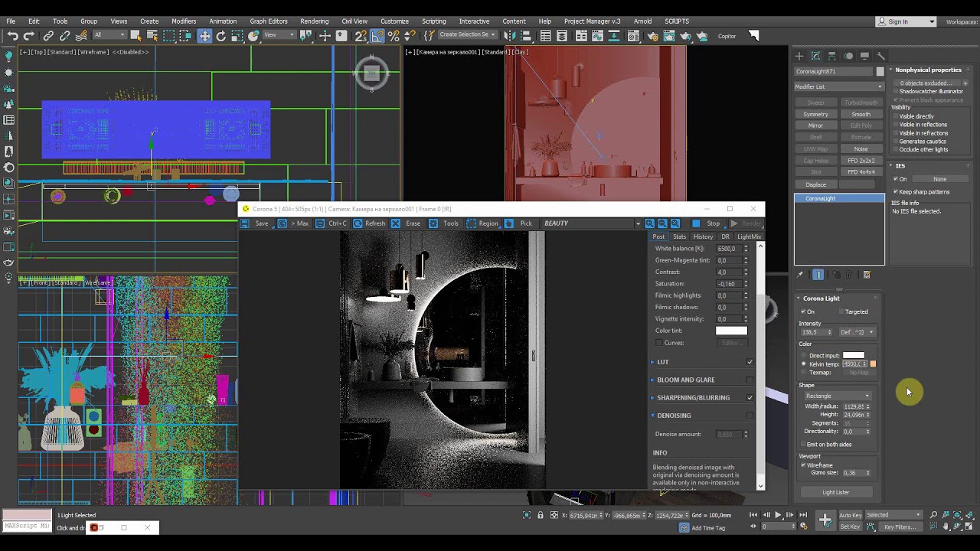Pin the modifier stack
The height and width of the screenshot is (551, 980).
coord(800,275)
